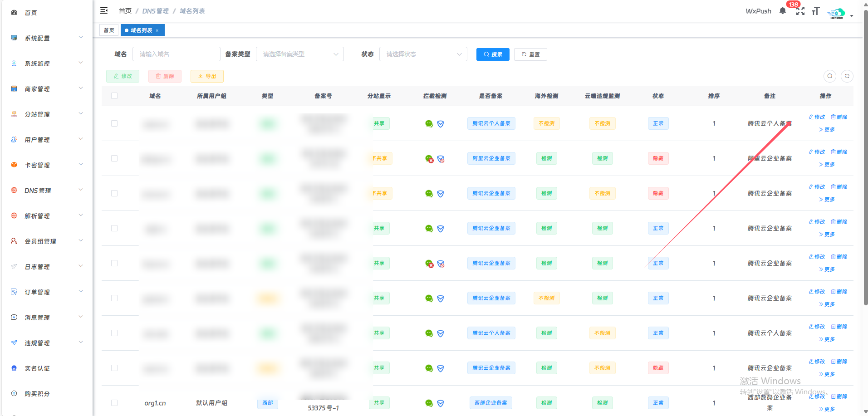Click WeChat icon in org1.cn row
This screenshot has width=868, height=416.
pyautogui.click(x=429, y=403)
